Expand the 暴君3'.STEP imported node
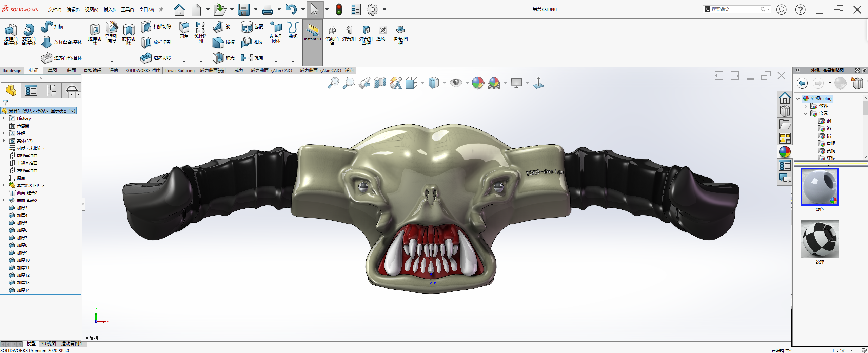This screenshot has height=353, width=868. click(x=4, y=185)
